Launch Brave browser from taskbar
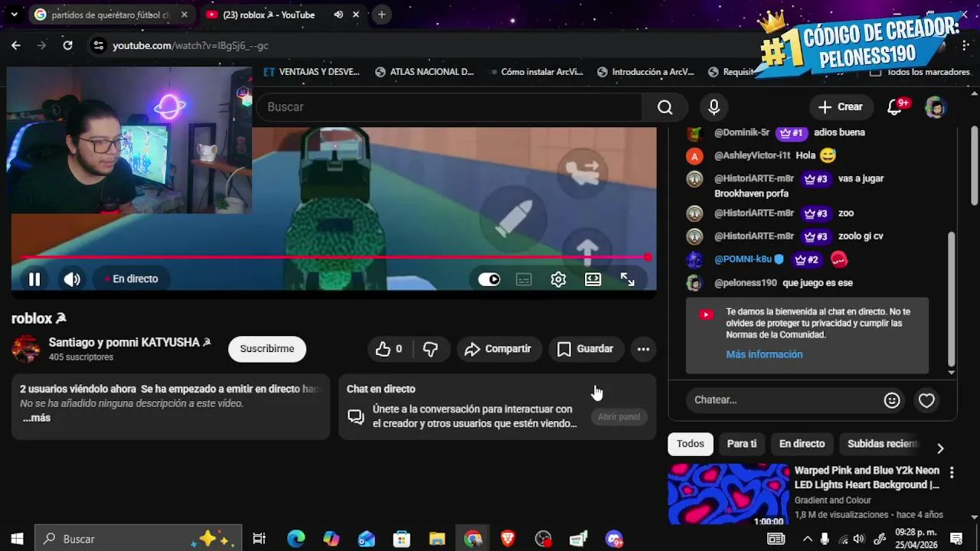The height and width of the screenshot is (551, 980). click(x=508, y=539)
